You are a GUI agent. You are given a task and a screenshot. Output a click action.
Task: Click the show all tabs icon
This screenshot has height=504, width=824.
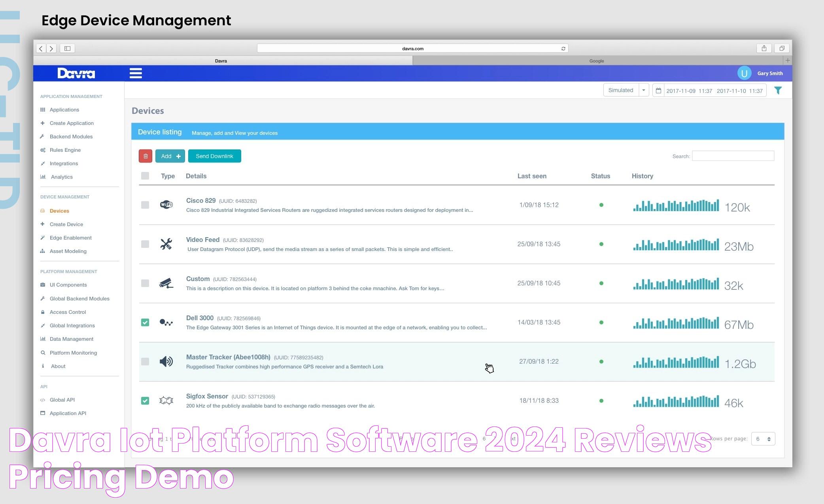click(782, 48)
